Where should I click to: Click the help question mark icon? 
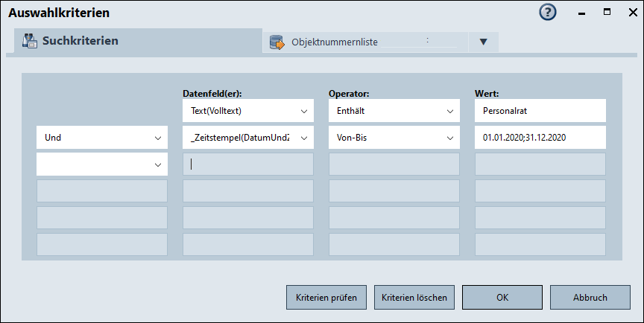548,13
